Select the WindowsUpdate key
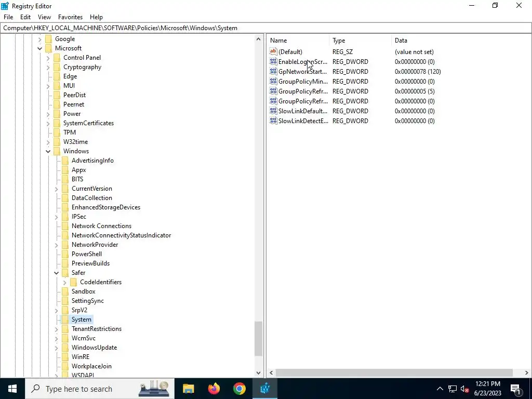The image size is (532, 399). click(x=95, y=348)
